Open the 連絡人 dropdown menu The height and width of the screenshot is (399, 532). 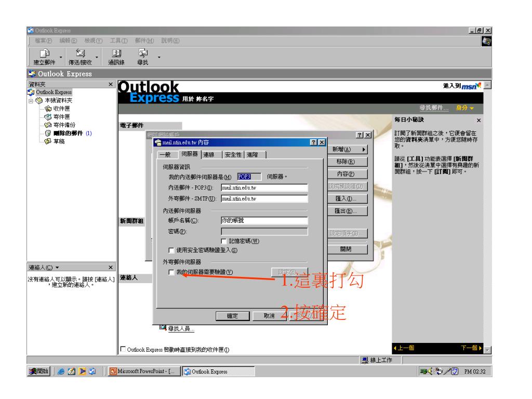pos(44,268)
